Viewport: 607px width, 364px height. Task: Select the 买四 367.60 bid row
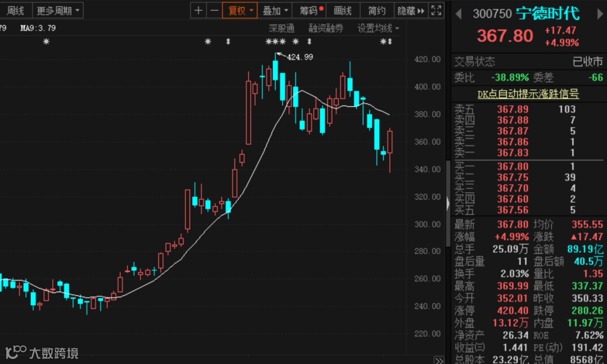528,199
